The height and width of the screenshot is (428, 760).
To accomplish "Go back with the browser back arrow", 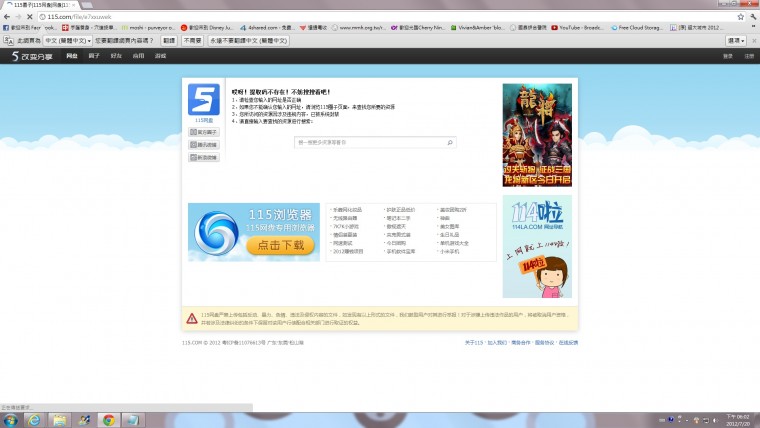I will pyautogui.click(x=7, y=16).
